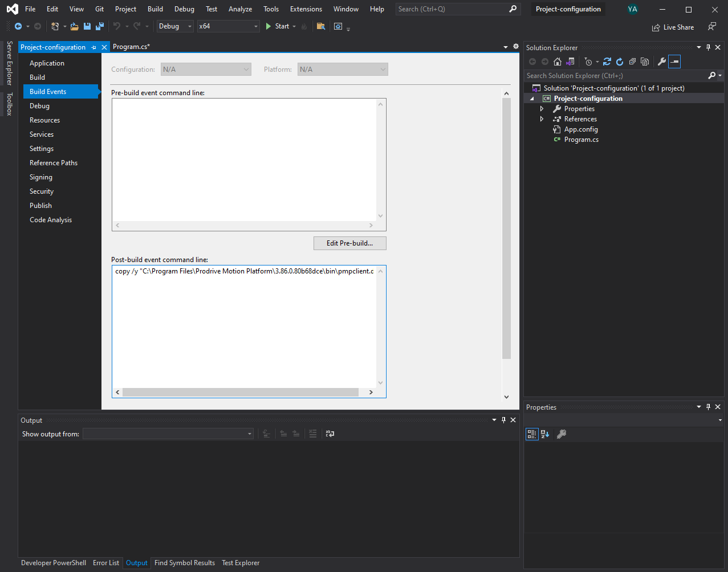Image resolution: width=728 pixels, height=572 pixels.
Task: Click the Edit Pre-build button
Action: pos(349,243)
